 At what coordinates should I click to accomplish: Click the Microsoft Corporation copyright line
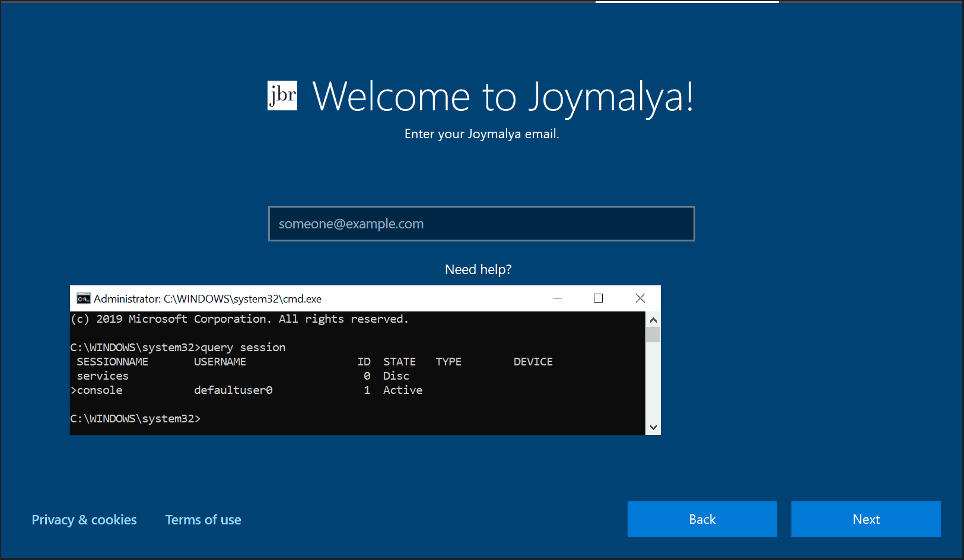tap(240, 319)
